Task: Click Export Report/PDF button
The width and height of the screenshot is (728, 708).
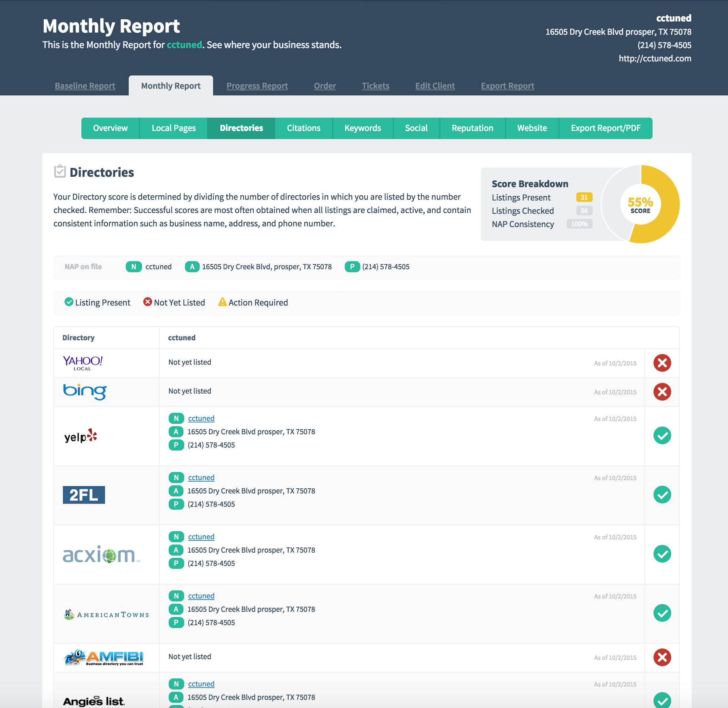Action: click(x=605, y=128)
